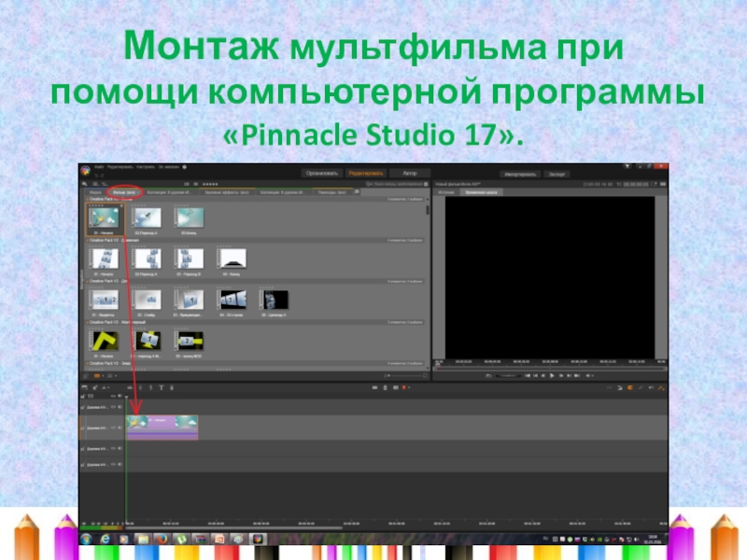Open the Настроить menu
The height and width of the screenshot is (560, 747).
[x=146, y=167]
